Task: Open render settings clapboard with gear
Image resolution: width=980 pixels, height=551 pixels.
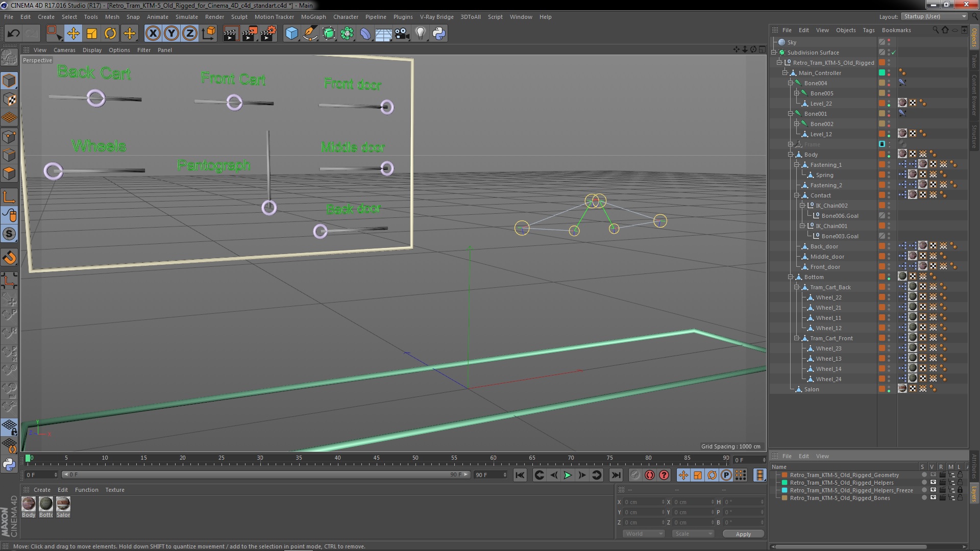Action: 268,34
